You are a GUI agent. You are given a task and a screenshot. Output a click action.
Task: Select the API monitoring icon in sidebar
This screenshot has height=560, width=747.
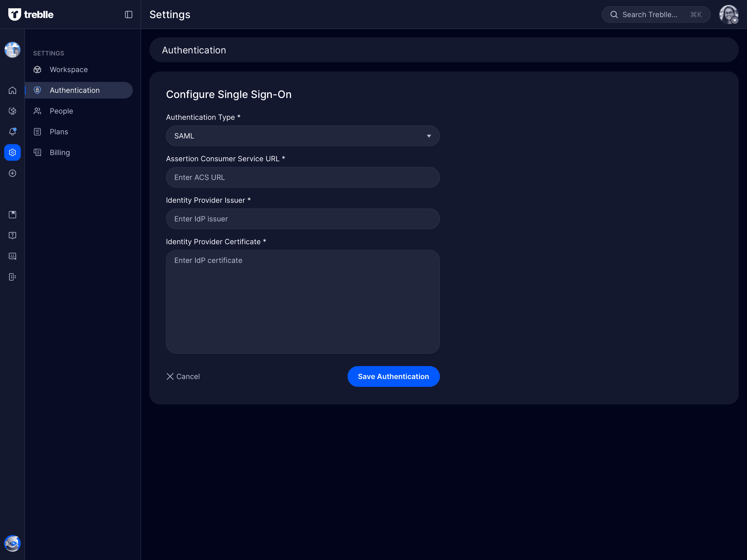[12, 111]
